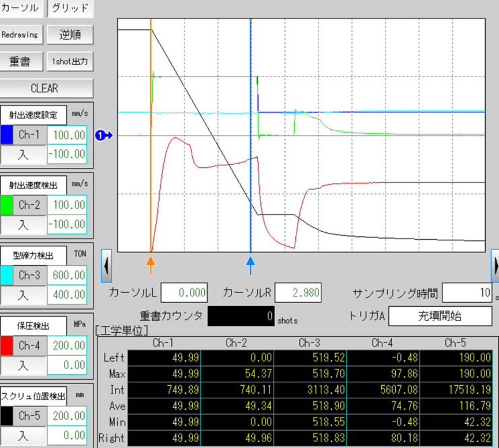Screen dimensions: 499x448
Task: Edit Ch-4 upper limit 200.00 field
Action: 67,345
